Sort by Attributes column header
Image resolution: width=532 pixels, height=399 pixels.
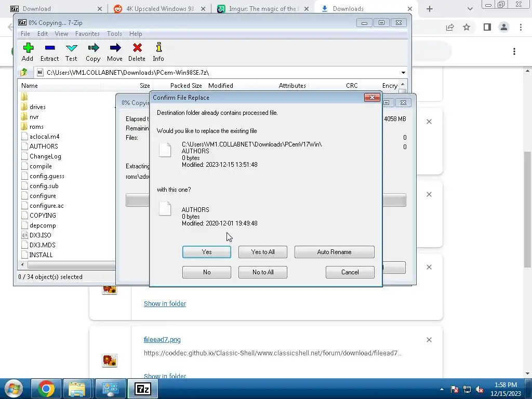coord(283,86)
